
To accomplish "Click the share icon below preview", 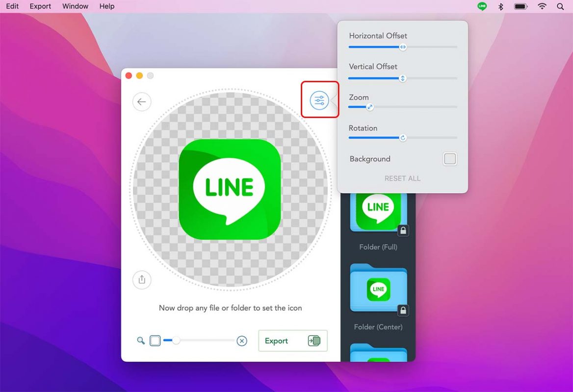I will pos(142,280).
